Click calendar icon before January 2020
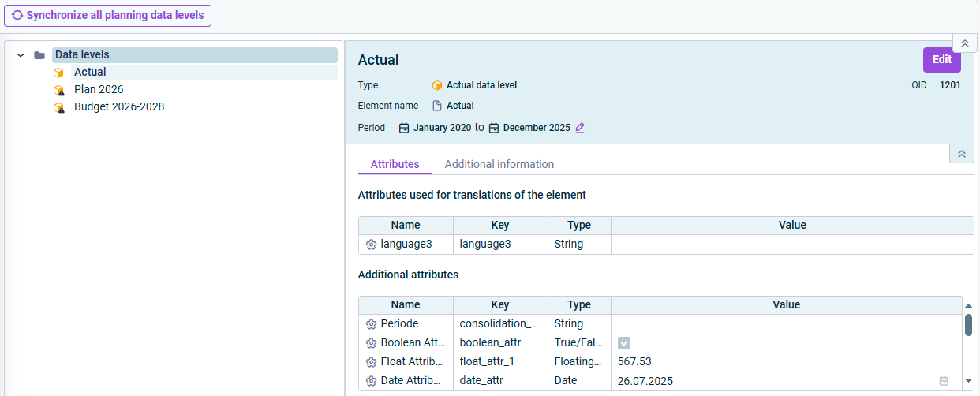The image size is (980, 396). 404,128
